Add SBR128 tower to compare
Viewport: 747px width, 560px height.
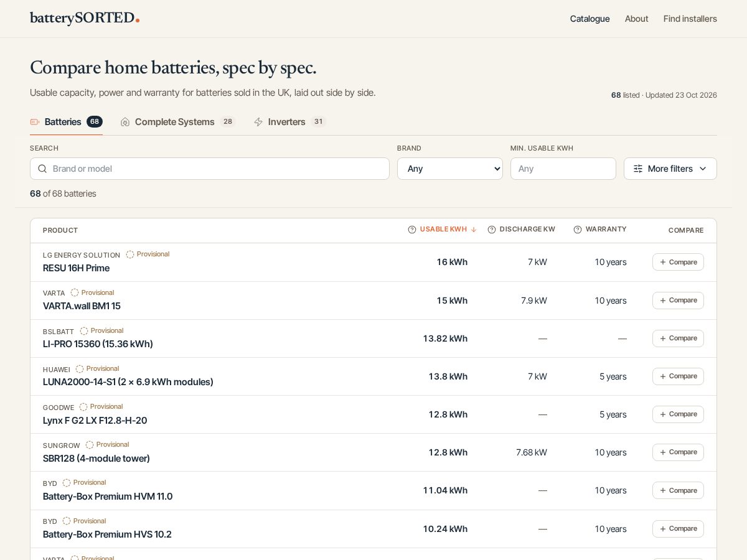click(x=678, y=452)
